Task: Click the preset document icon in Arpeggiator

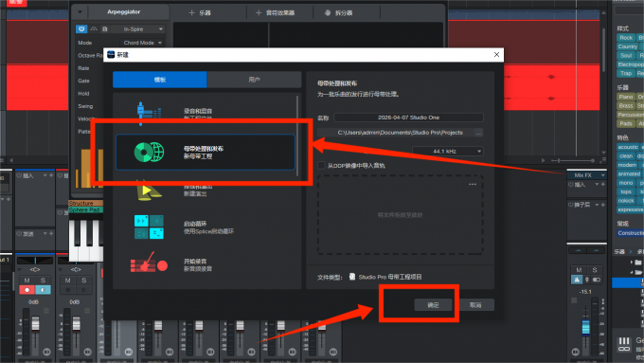Action: 105,28
